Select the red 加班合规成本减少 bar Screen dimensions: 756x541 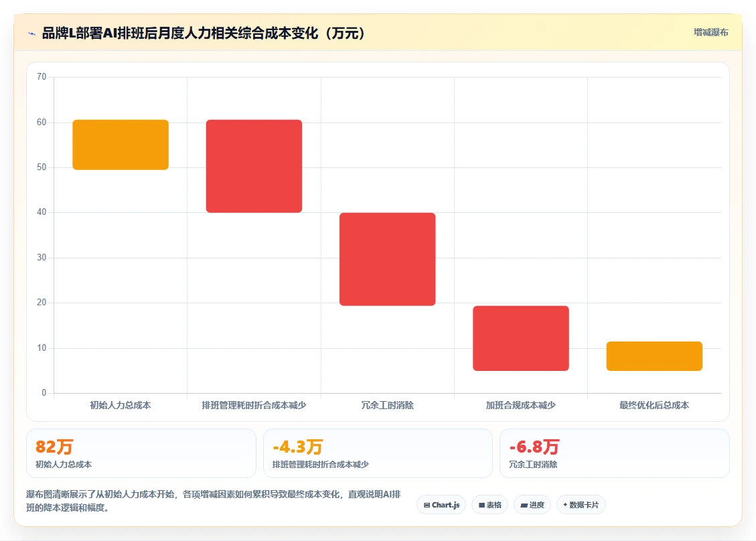(x=521, y=338)
